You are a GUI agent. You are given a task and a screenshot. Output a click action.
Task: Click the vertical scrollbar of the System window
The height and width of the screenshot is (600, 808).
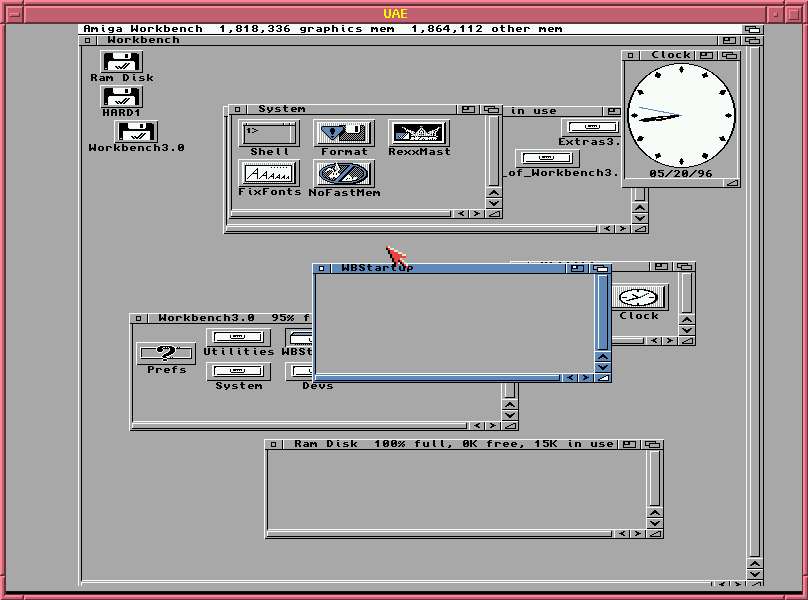tap(494, 151)
